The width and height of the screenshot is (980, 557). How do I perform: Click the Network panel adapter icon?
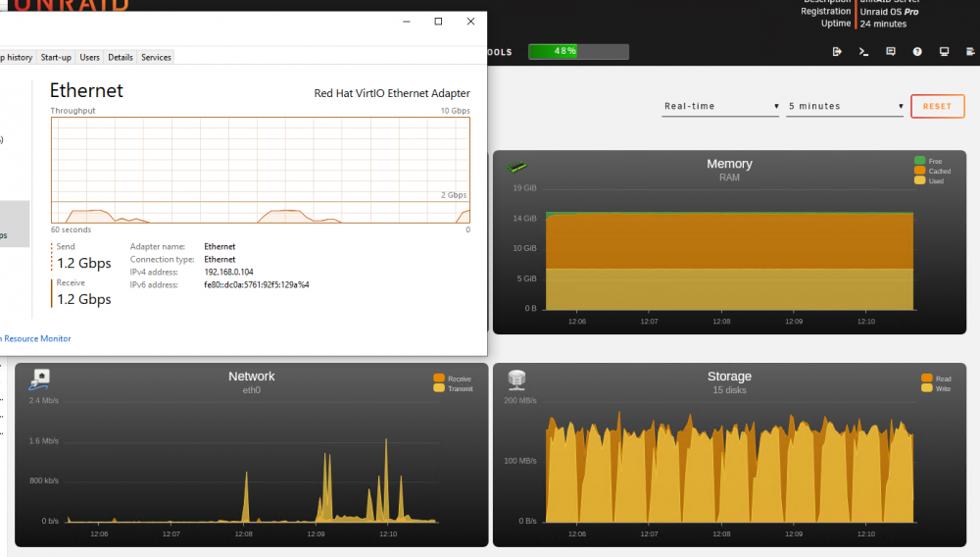(39, 380)
